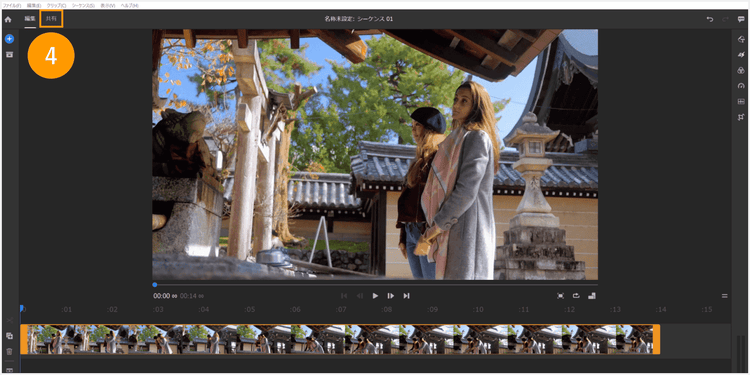This screenshot has height=375, width=750.
Task: Delete the selected clip with trash icon
Action: (x=10, y=351)
